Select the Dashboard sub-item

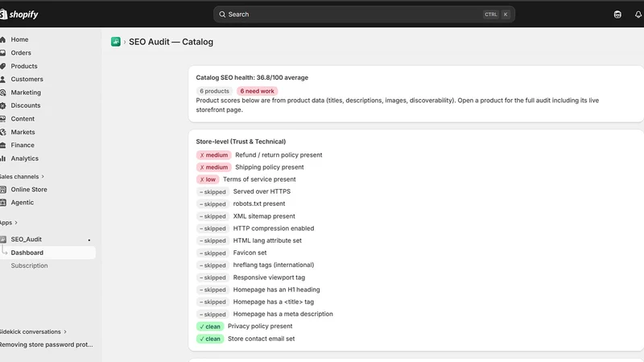47,253
